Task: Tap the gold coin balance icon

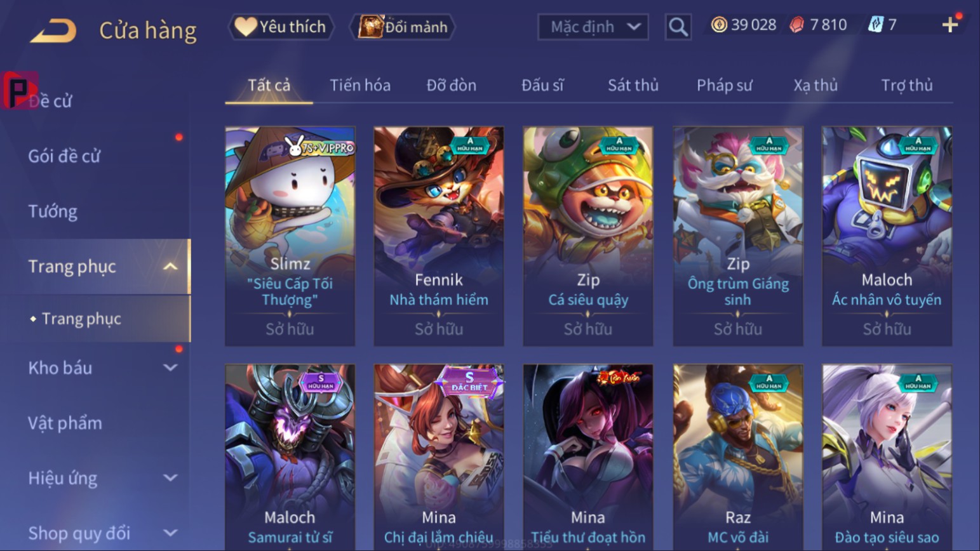Action: coord(719,25)
